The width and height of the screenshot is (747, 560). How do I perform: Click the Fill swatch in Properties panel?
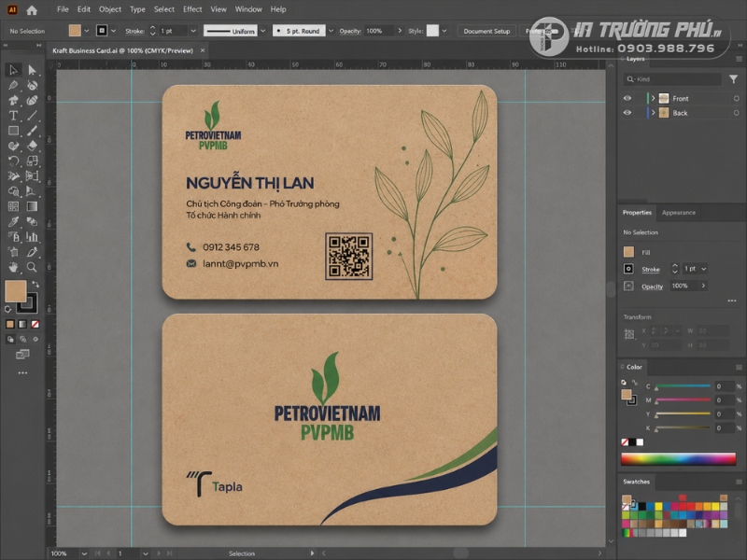pos(628,252)
